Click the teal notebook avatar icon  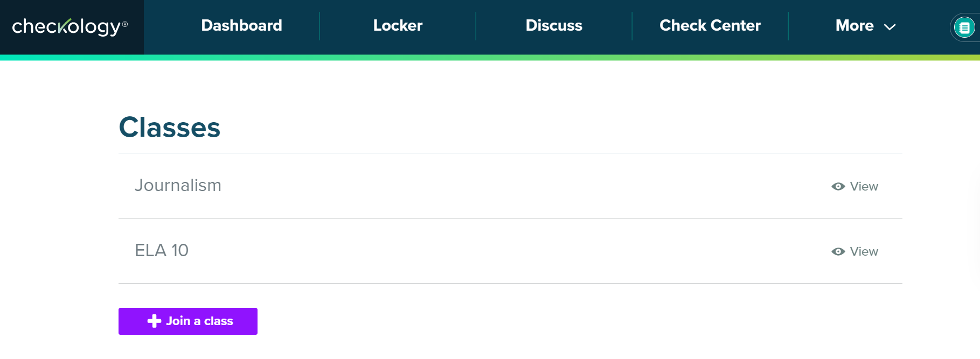click(x=964, y=27)
